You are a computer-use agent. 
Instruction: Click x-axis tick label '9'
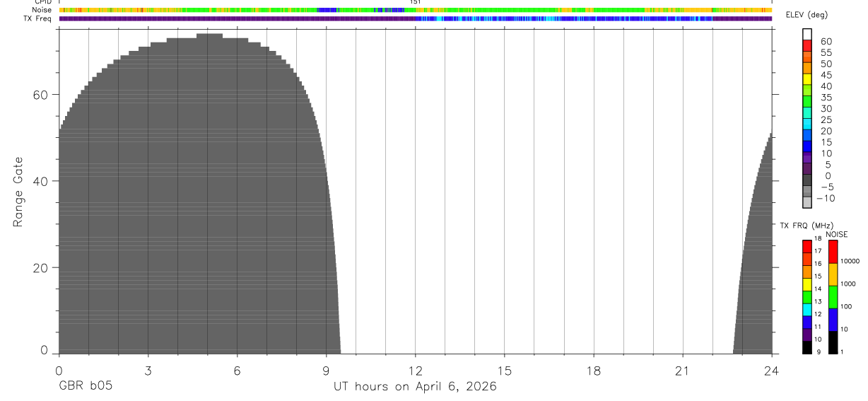point(326,371)
